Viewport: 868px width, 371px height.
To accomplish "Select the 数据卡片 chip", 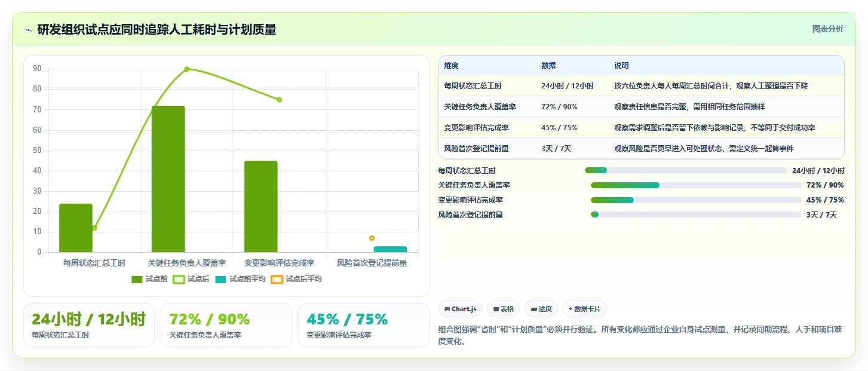I will pos(584,309).
